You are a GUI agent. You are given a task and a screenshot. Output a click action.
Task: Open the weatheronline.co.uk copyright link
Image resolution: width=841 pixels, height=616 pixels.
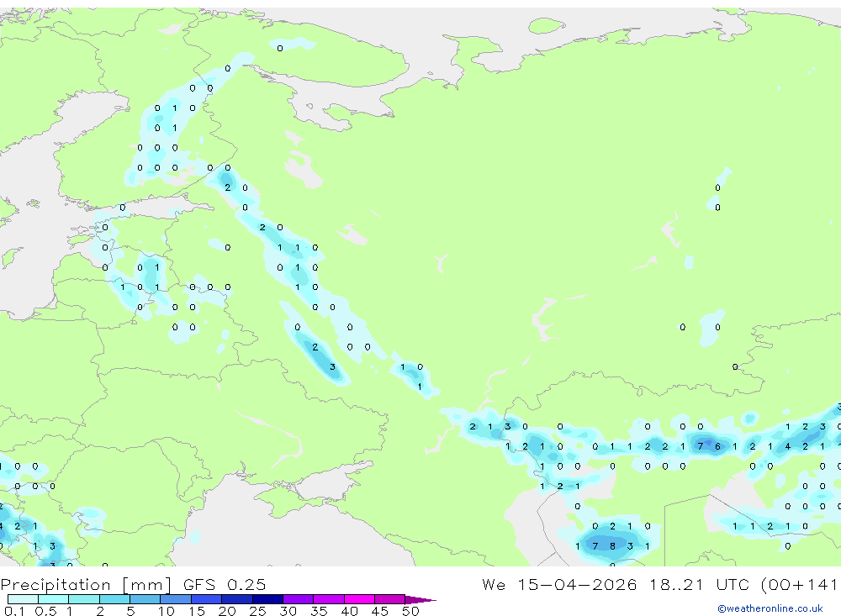coord(770,608)
